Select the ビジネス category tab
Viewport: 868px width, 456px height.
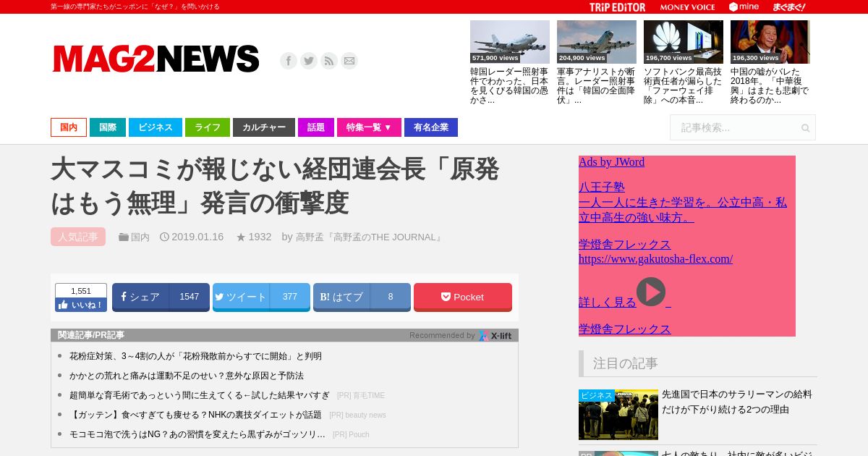click(156, 127)
